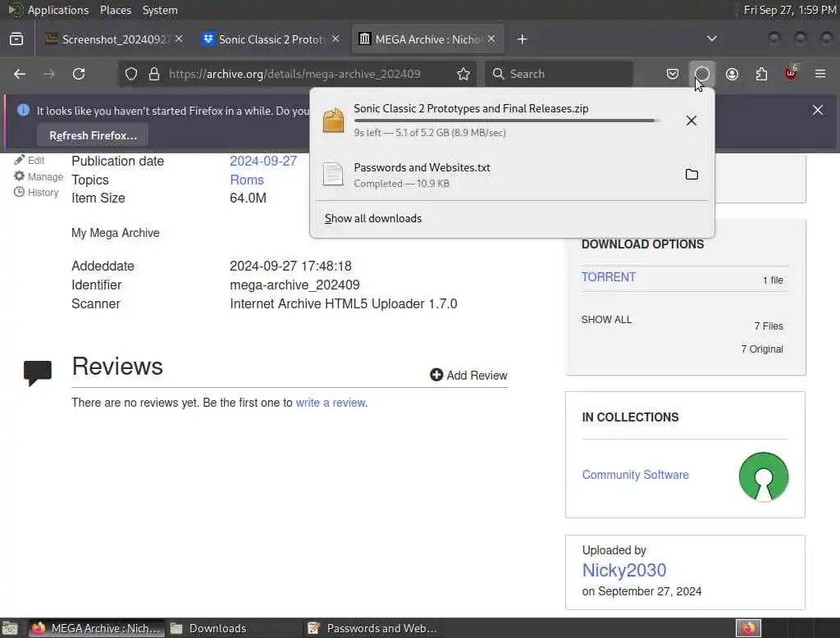Go back using the browser back arrow

coord(20,74)
